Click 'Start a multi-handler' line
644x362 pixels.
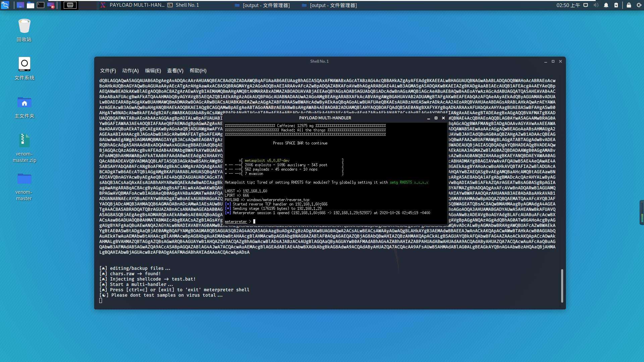136,285
